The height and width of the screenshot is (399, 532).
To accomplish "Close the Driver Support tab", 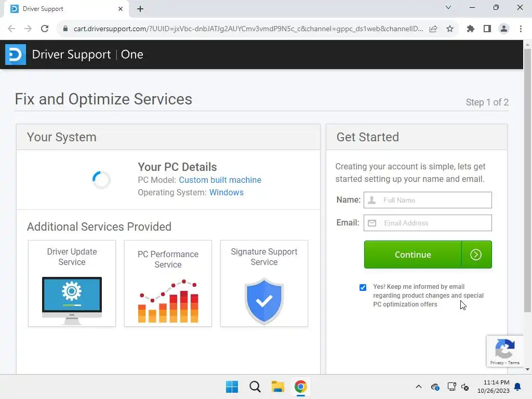I will [121, 9].
